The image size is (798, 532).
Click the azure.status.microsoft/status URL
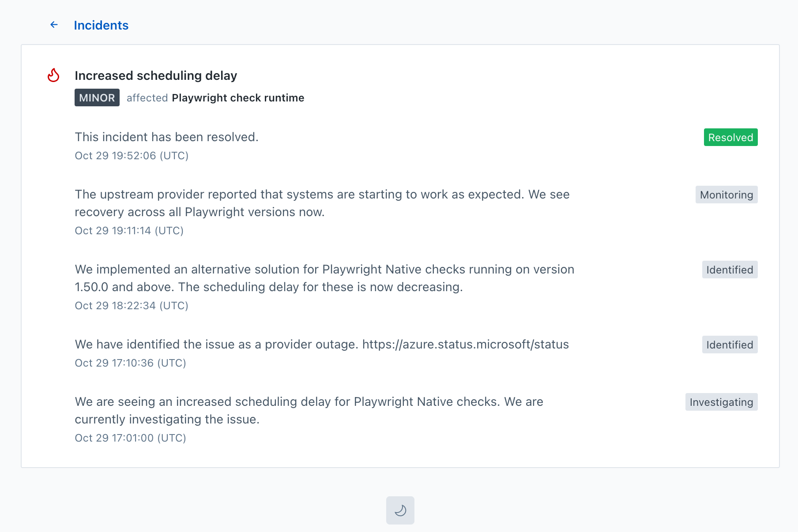pos(465,345)
